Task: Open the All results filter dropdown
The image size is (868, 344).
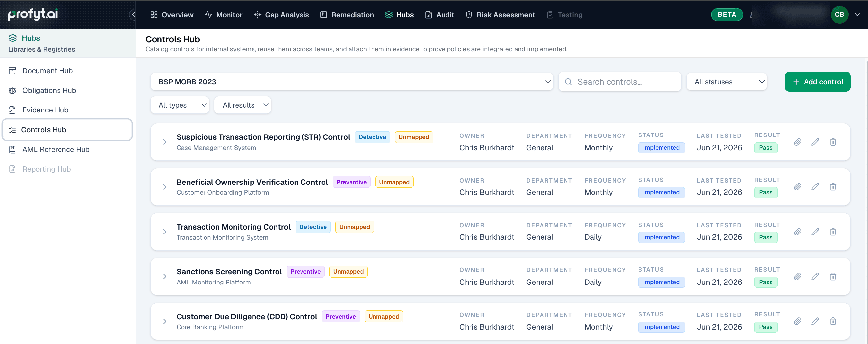Action: tap(243, 105)
